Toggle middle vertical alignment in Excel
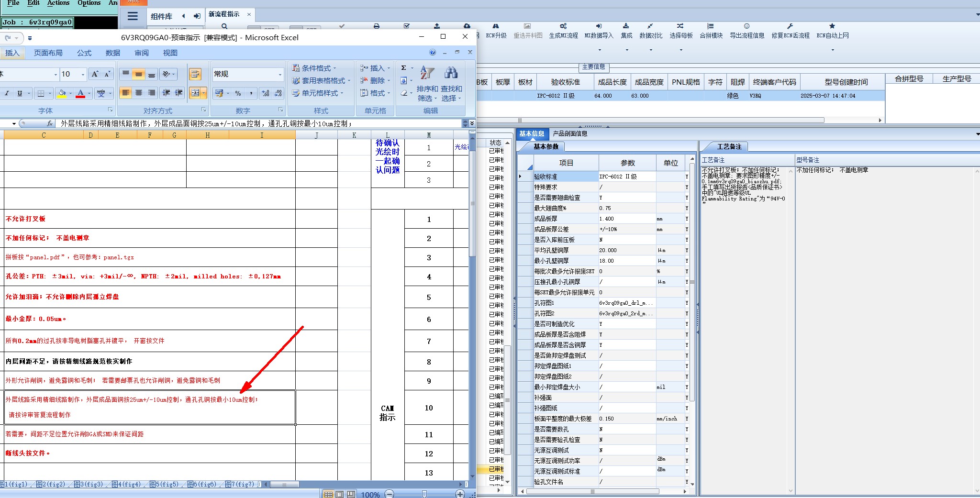Screen dimensions: 980x498 coord(138,74)
